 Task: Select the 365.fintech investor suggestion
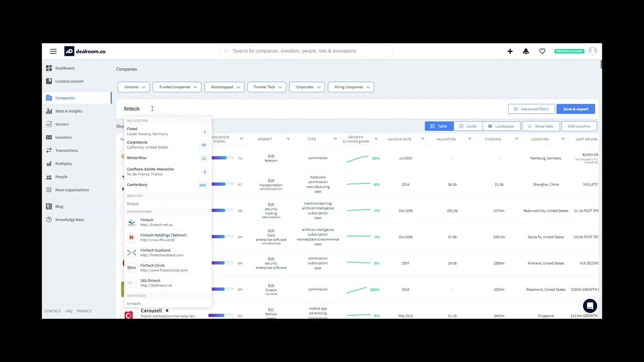click(167, 283)
